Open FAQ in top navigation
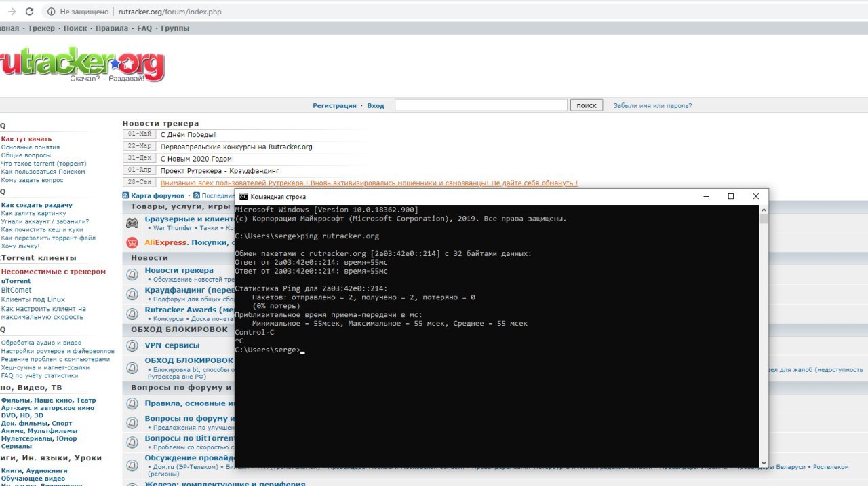This screenshot has height=486, width=868. point(144,29)
